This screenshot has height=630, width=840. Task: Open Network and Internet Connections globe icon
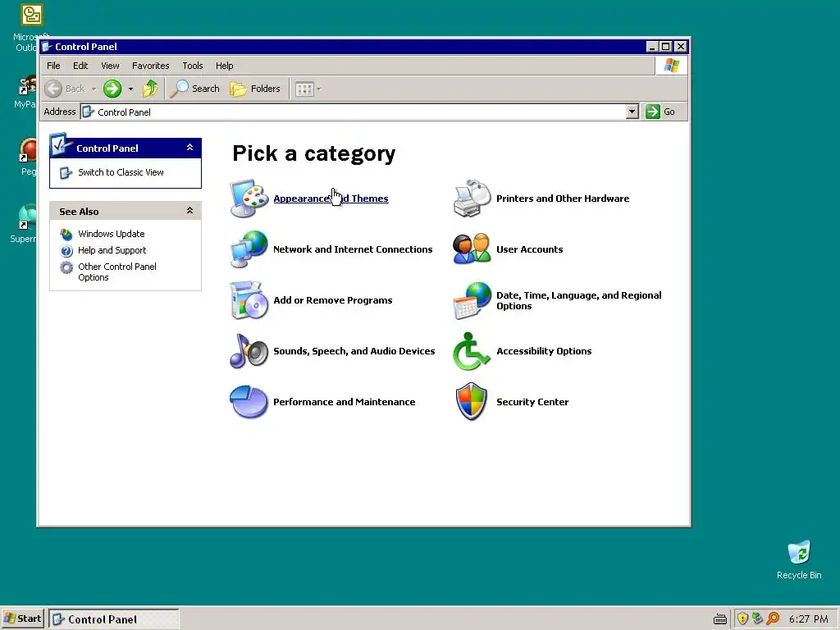pyautogui.click(x=249, y=249)
